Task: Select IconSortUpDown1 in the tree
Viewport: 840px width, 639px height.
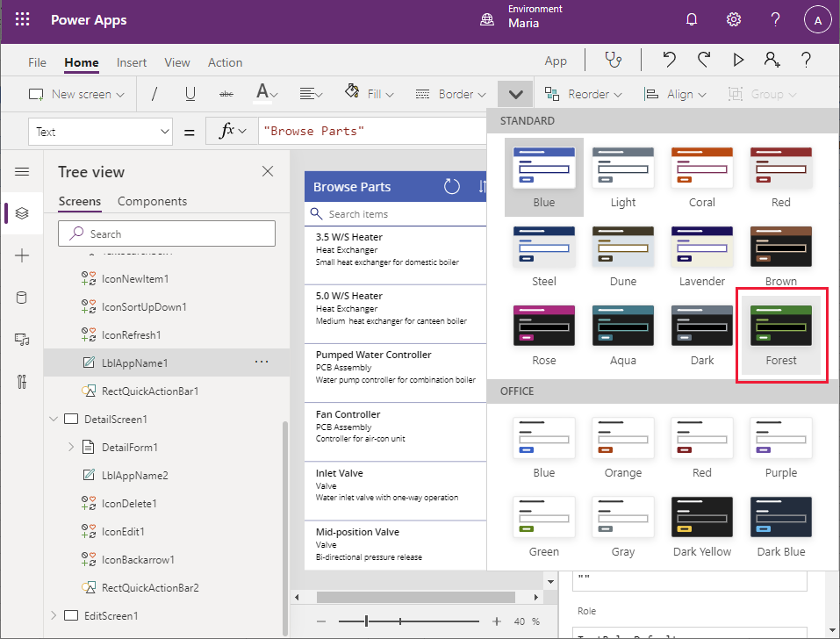Action: click(144, 307)
